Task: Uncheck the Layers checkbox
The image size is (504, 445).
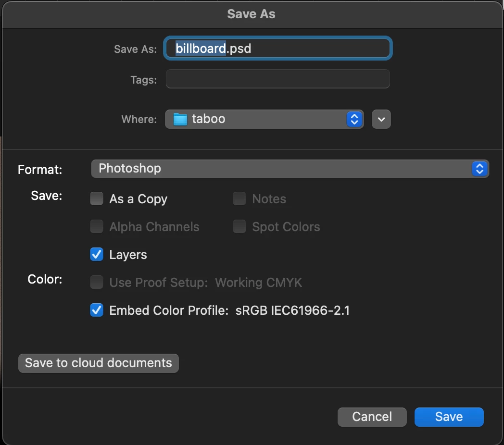Action: pyautogui.click(x=97, y=255)
